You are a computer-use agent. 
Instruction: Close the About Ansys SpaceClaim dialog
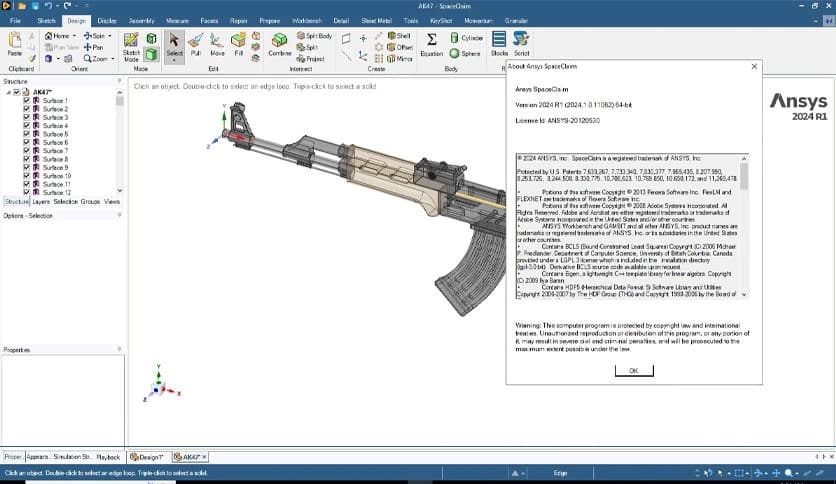coord(754,66)
